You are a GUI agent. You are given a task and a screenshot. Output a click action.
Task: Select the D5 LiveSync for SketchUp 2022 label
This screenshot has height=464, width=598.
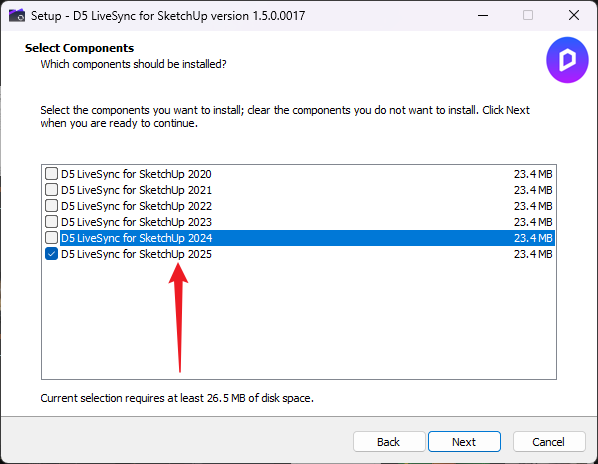click(x=136, y=206)
